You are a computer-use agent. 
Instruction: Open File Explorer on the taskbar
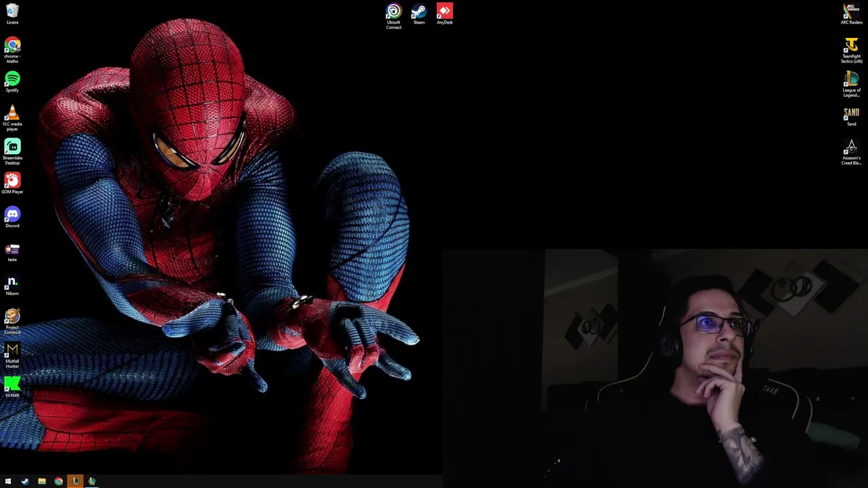click(42, 481)
